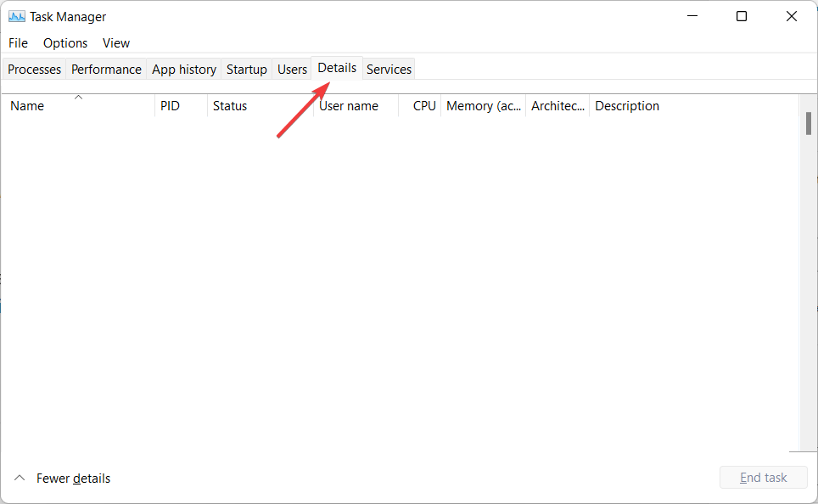
Task: Switch to the Startup tab
Action: tap(247, 70)
